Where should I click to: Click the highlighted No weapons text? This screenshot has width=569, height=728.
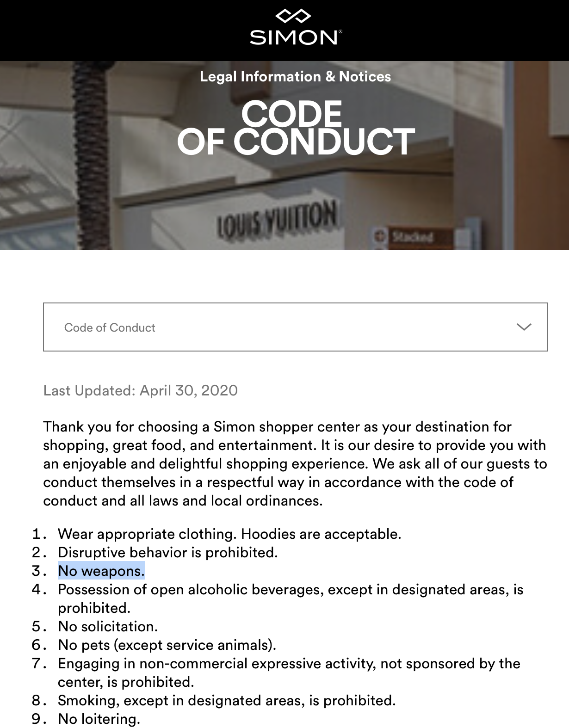pos(101,571)
